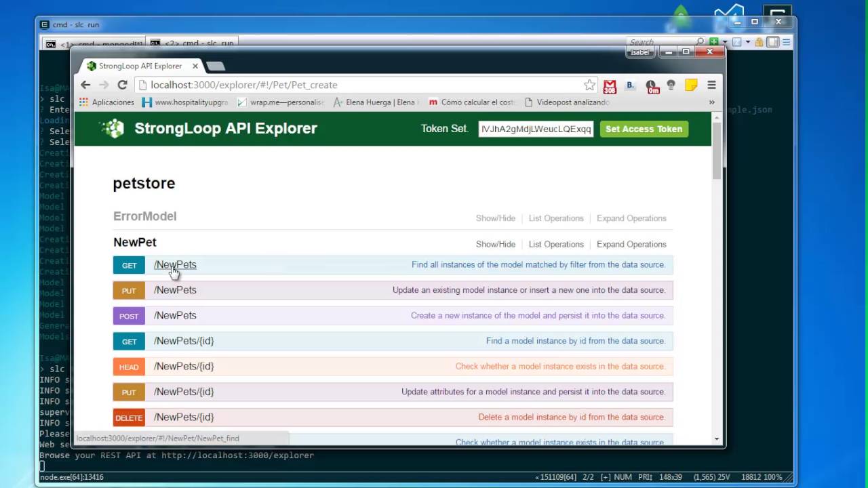Screen dimensions: 868x488
Task: Click the address bar with localhost:3000 URL
Action: [366, 85]
